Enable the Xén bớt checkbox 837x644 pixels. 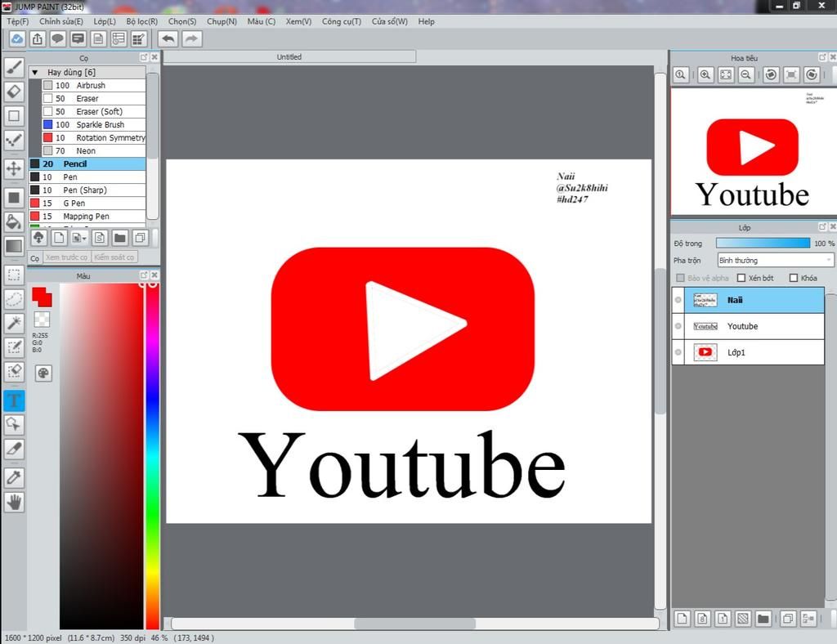click(x=741, y=278)
